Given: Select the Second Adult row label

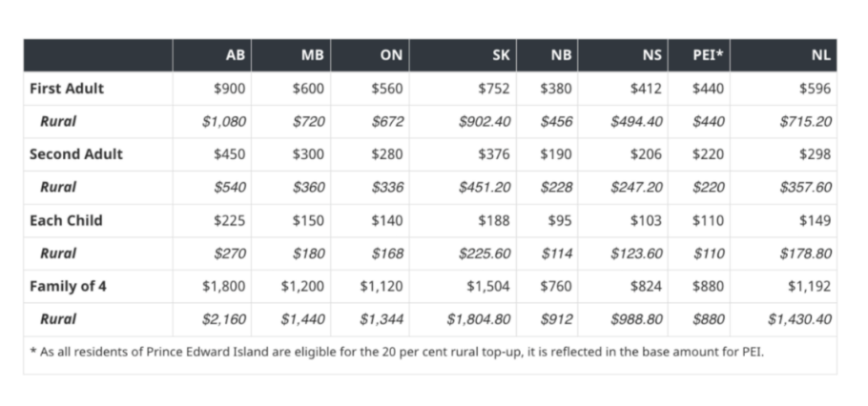Looking at the screenshot, I should coord(76,153).
